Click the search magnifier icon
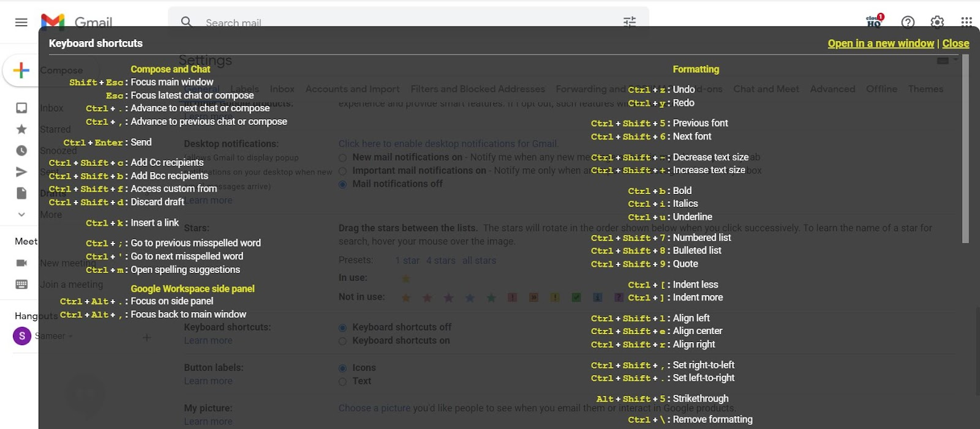 (x=186, y=22)
